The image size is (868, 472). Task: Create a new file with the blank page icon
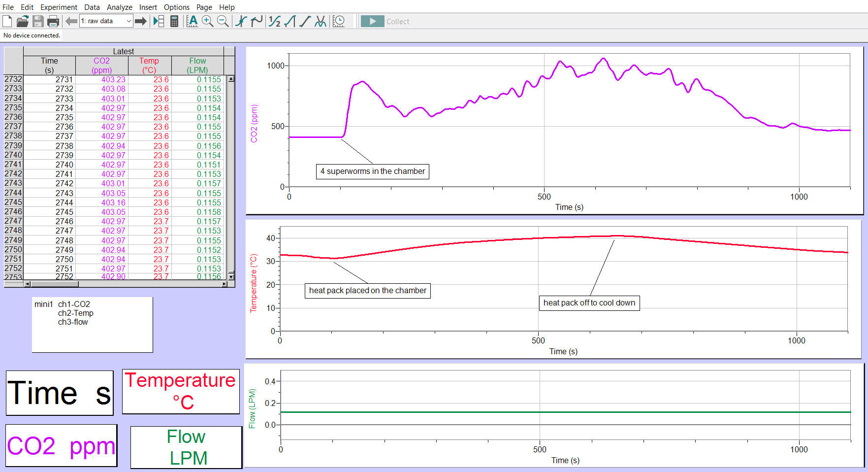[x=7, y=21]
